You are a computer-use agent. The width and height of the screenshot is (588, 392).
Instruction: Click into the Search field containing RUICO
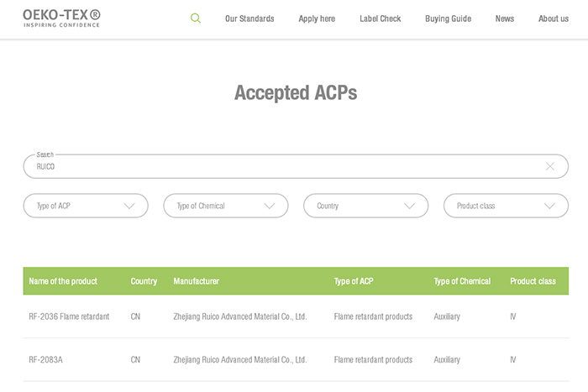point(286,166)
